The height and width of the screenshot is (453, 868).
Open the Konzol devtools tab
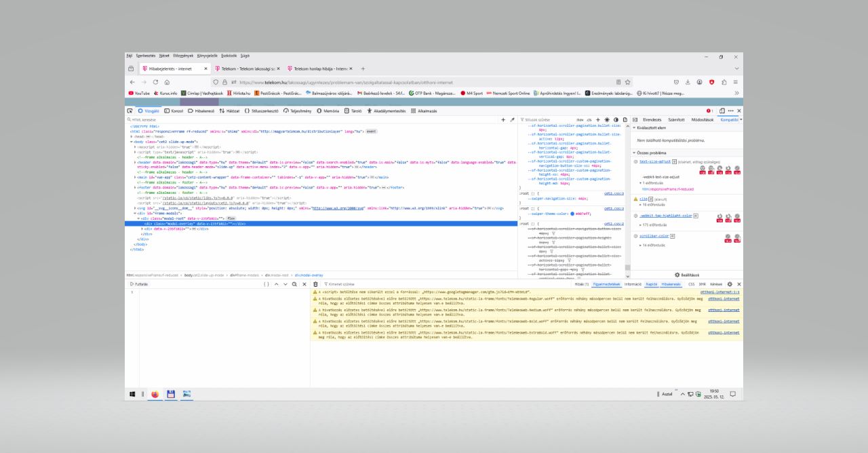click(174, 111)
